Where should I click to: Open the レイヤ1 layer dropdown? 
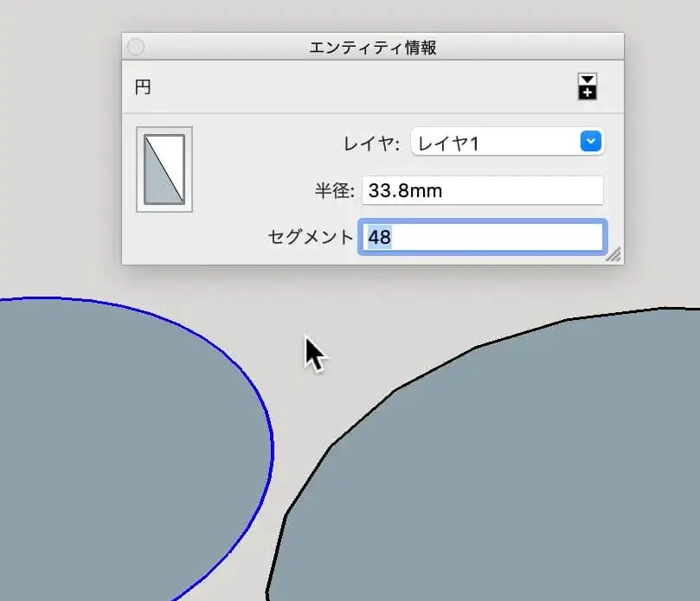pyautogui.click(x=507, y=142)
